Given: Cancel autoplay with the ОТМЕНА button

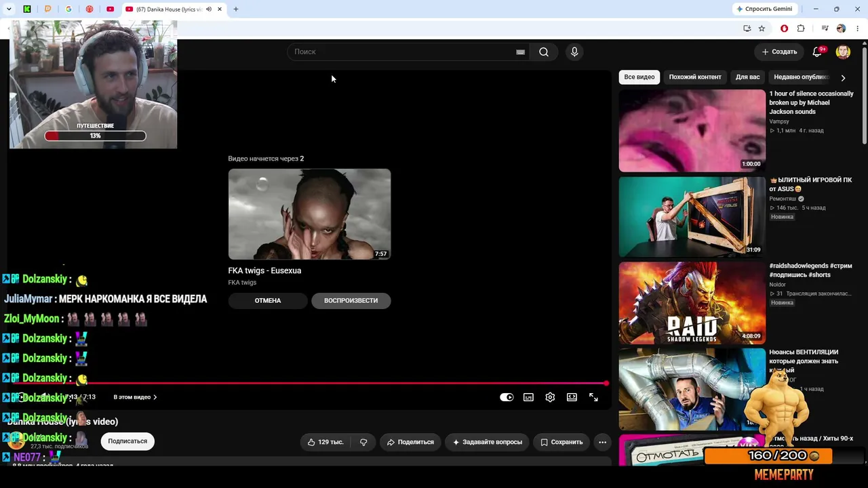Looking at the screenshot, I should [268, 300].
